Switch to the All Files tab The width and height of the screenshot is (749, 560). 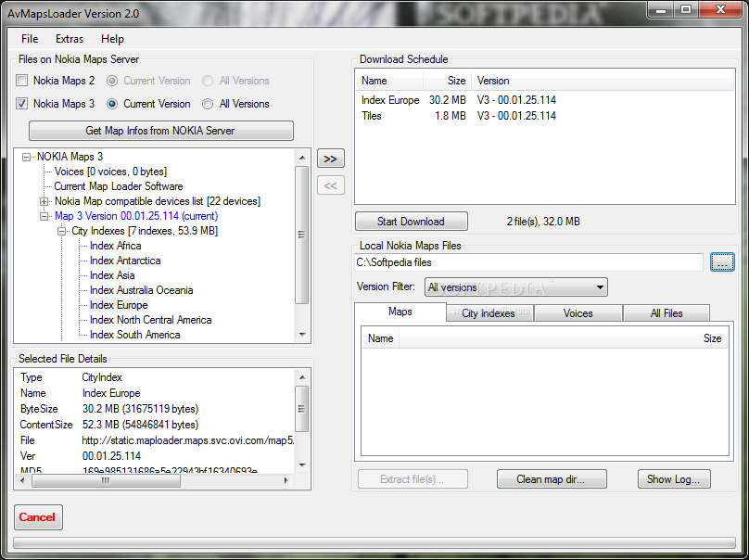click(x=666, y=313)
